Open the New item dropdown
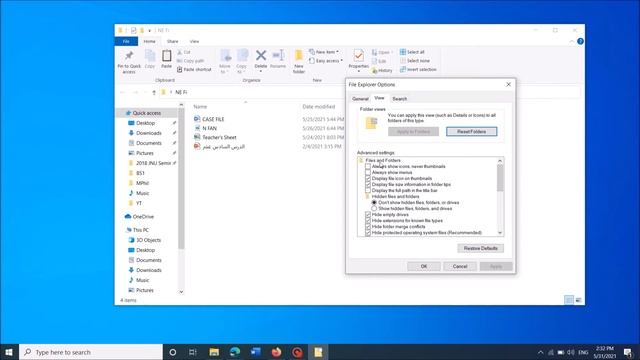The height and width of the screenshot is (360, 640). [324, 52]
